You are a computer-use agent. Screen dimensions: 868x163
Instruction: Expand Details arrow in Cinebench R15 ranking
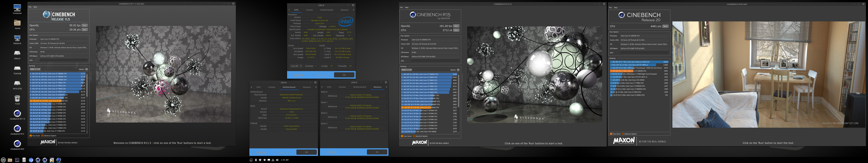pyautogui.click(x=458, y=70)
